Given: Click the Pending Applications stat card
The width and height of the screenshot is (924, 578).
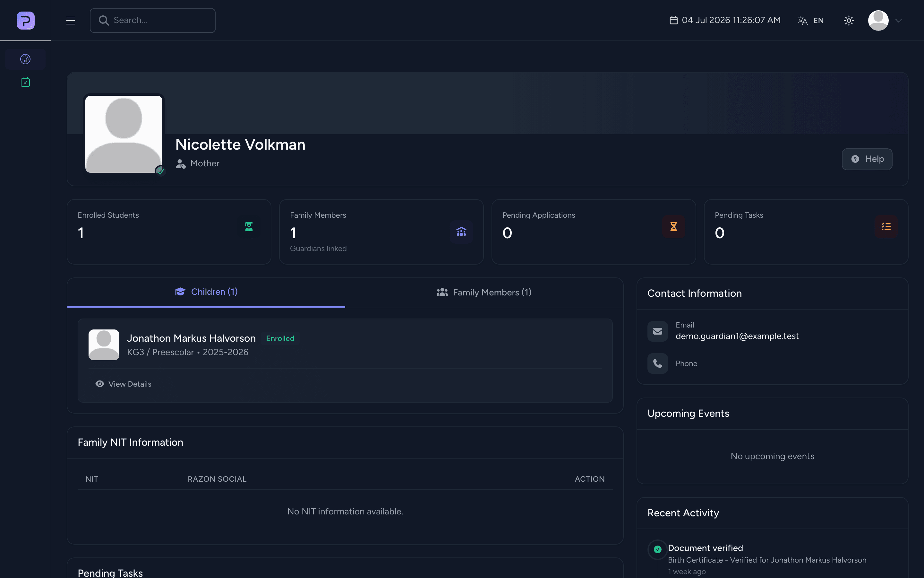Looking at the screenshot, I should 593,232.
